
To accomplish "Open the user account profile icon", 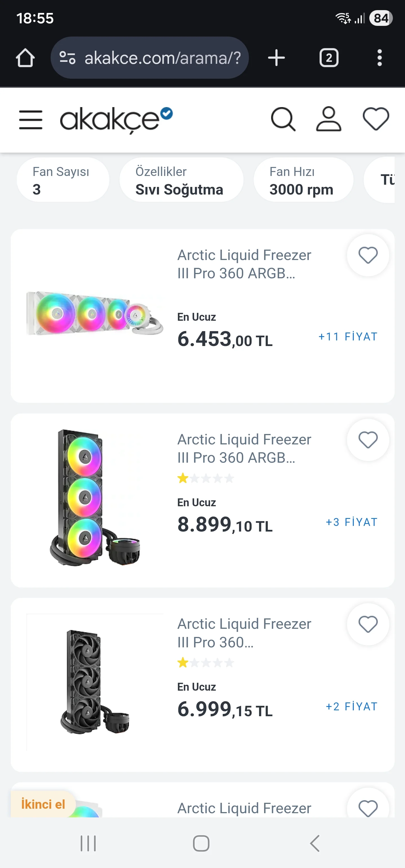I will (x=328, y=119).
